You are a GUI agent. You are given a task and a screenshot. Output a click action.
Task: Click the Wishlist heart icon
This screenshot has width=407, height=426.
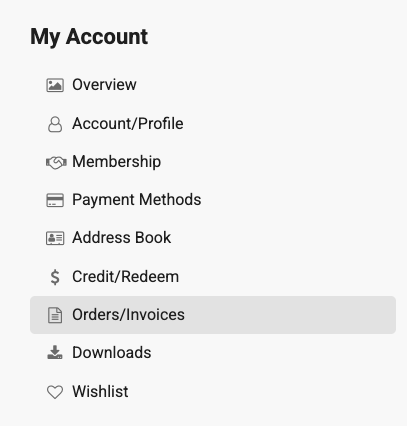coord(55,392)
